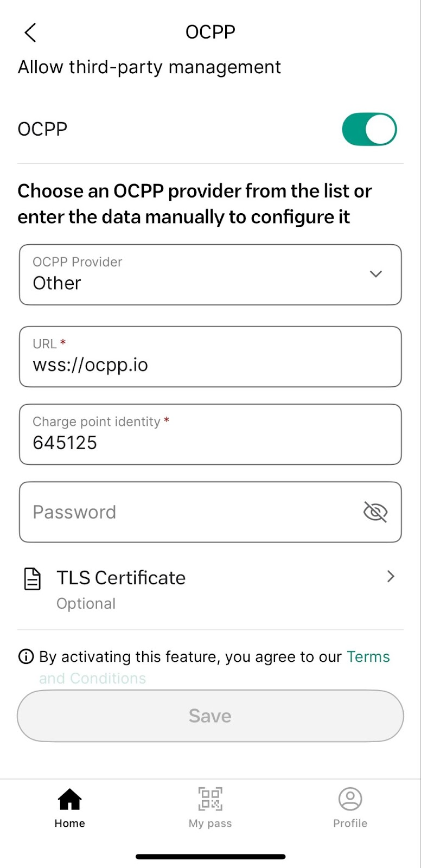Expand provider list via chevron arrow

tap(376, 274)
